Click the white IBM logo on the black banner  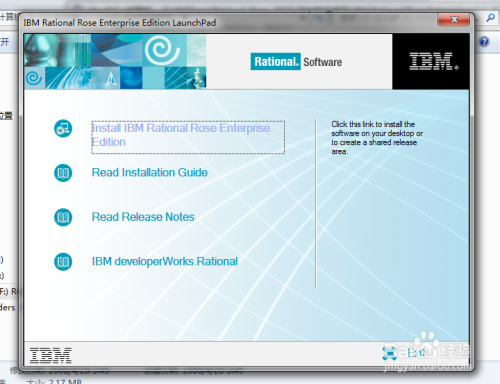[x=433, y=61]
